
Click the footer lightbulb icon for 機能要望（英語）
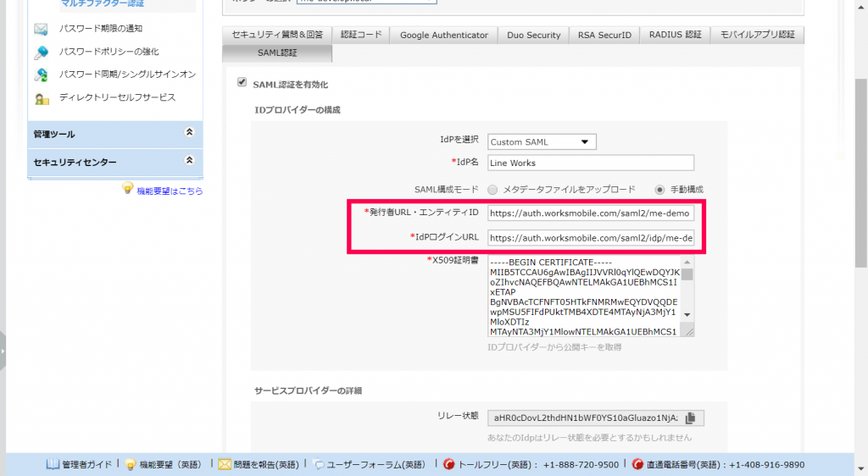pyautogui.click(x=131, y=464)
